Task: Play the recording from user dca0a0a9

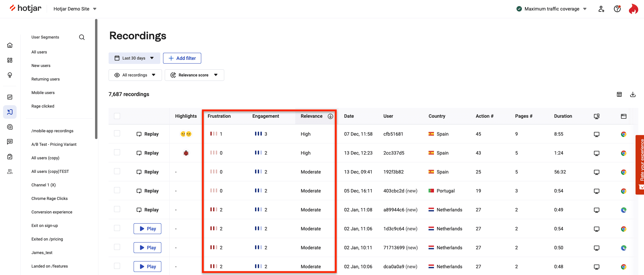Action: [147, 267]
